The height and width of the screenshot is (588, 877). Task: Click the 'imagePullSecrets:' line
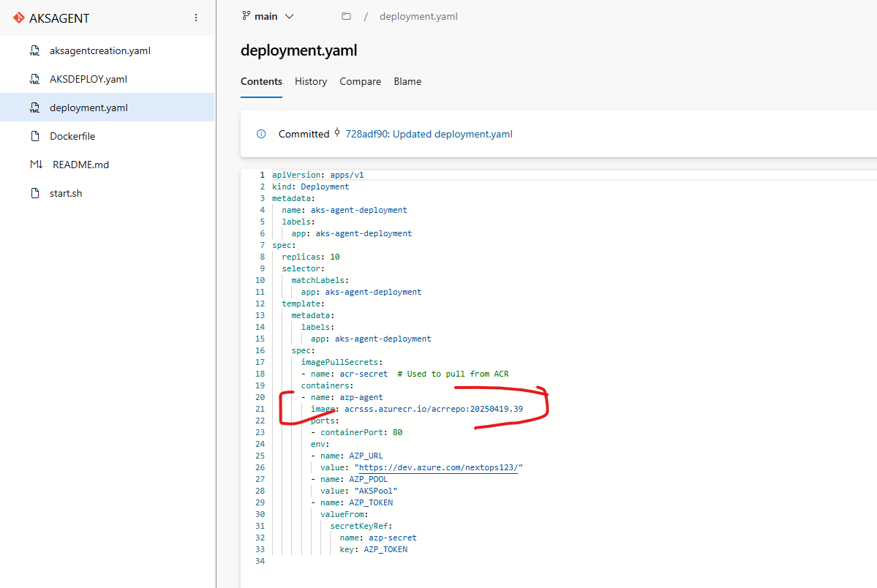coord(342,363)
